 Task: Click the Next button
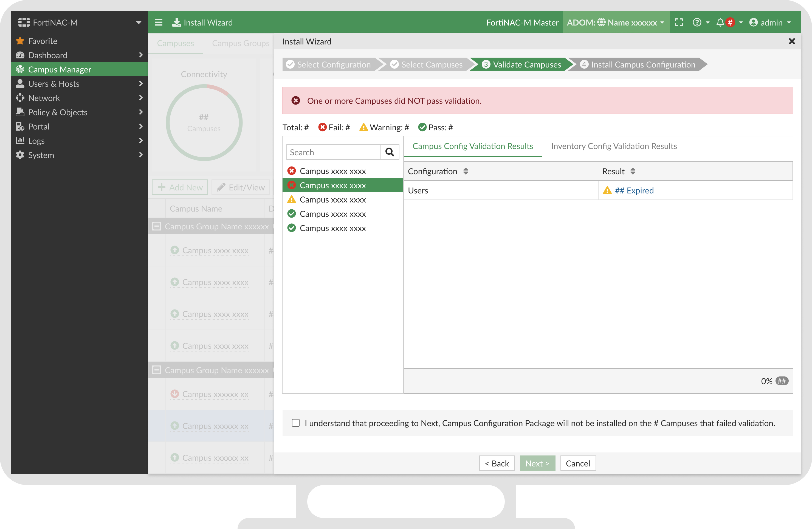coord(537,463)
